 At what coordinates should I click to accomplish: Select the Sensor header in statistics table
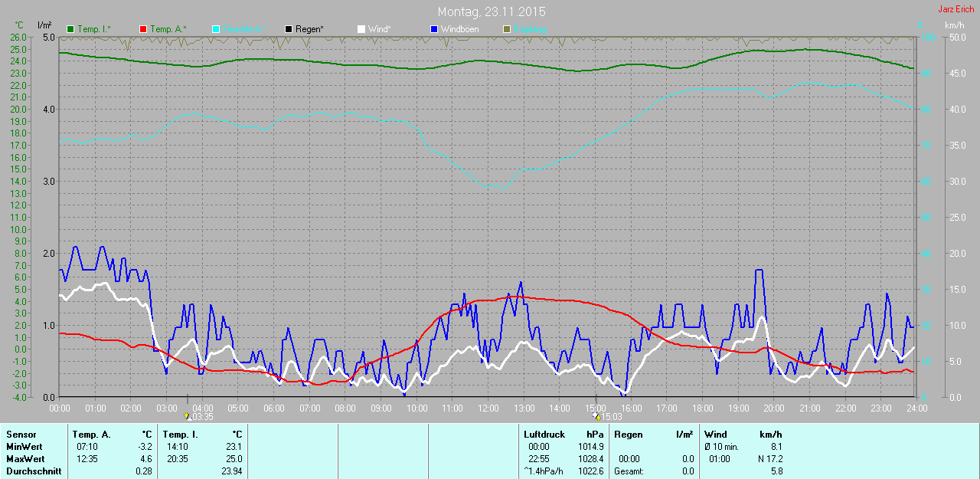pyautogui.click(x=21, y=435)
